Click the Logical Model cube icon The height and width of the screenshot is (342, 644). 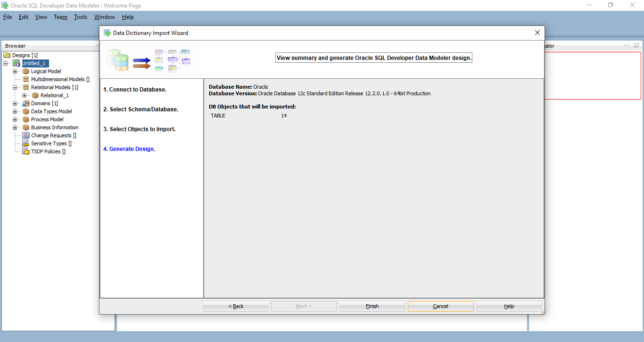[26, 71]
